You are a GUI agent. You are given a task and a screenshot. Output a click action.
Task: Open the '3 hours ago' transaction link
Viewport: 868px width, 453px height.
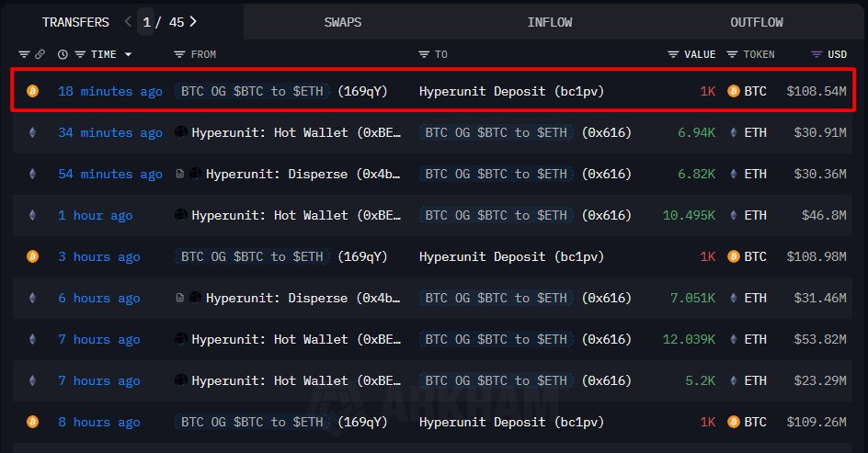99,256
